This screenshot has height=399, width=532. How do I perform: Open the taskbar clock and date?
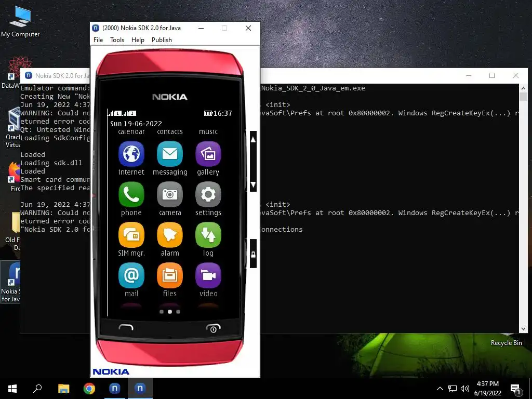click(x=487, y=389)
